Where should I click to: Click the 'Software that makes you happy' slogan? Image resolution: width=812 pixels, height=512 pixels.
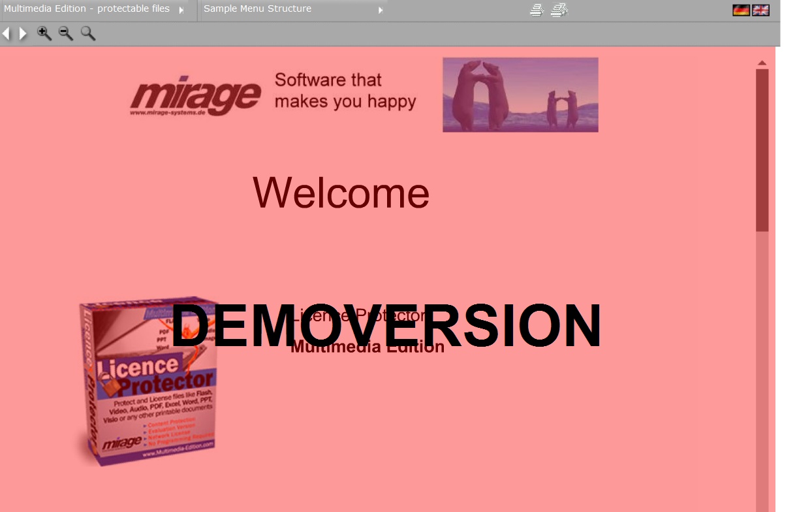click(345, 91)
